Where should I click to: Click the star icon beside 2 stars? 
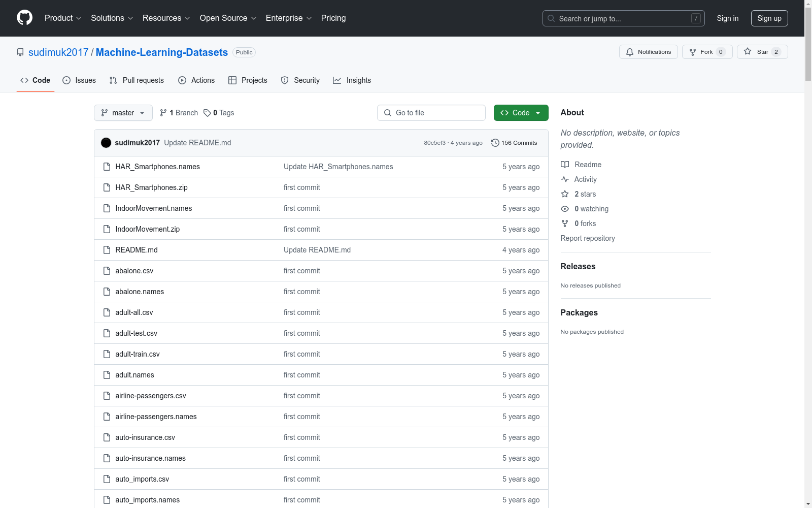tap(565, 194)
